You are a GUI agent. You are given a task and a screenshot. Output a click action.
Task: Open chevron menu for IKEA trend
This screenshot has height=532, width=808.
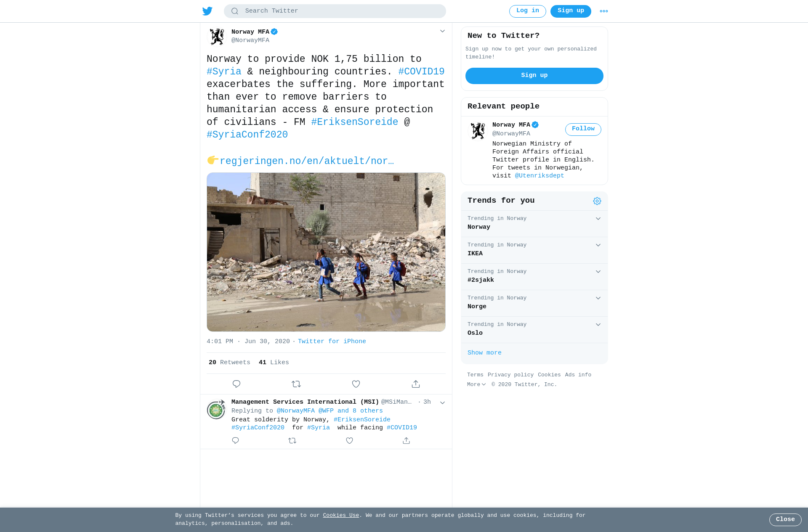598,245
